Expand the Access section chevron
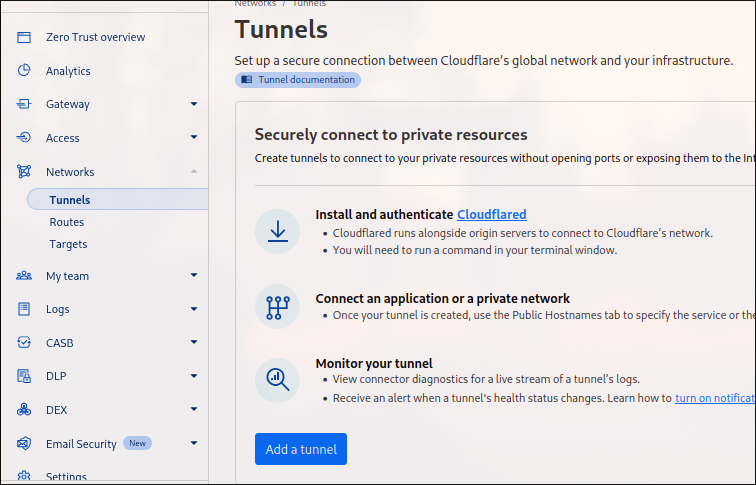This screenshot has width=756, height=485. [x=194, y=138]
